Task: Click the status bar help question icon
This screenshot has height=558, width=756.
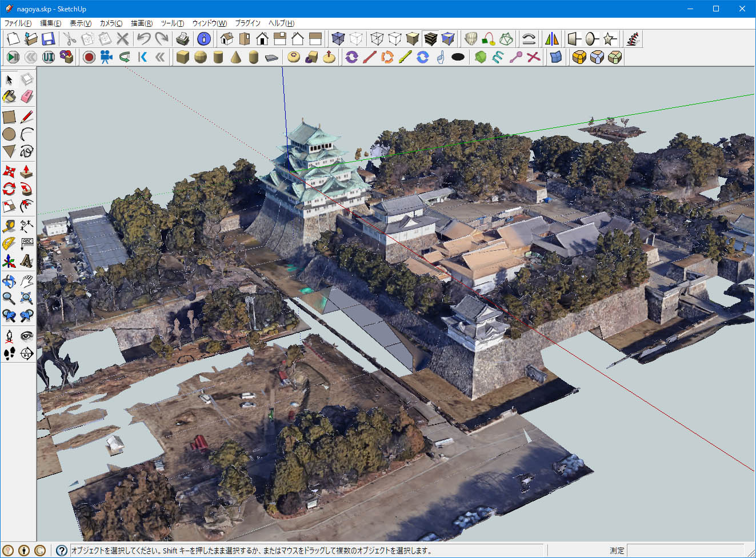Action: (x=62, y=551)
